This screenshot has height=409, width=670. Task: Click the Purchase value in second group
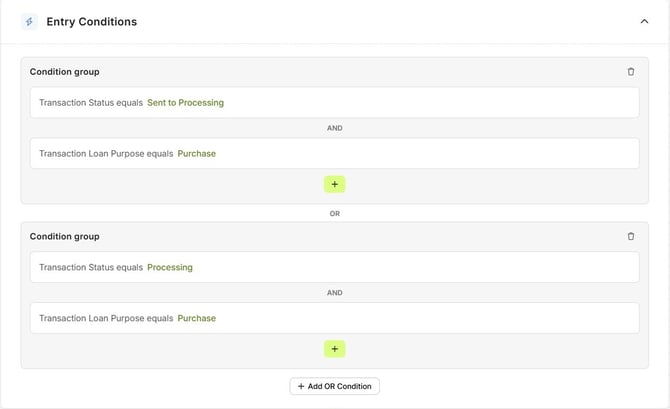[197, 318]
